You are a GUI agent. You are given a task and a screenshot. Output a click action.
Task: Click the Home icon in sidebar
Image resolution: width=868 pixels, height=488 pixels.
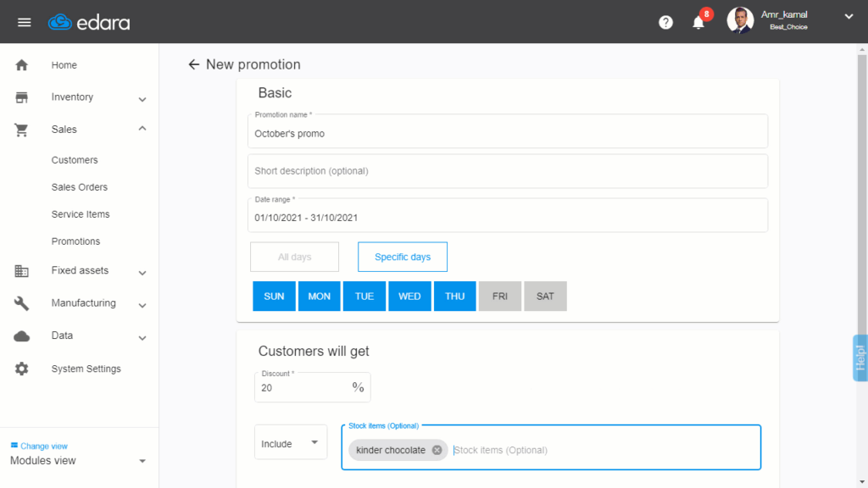click(x=21, y=64)
